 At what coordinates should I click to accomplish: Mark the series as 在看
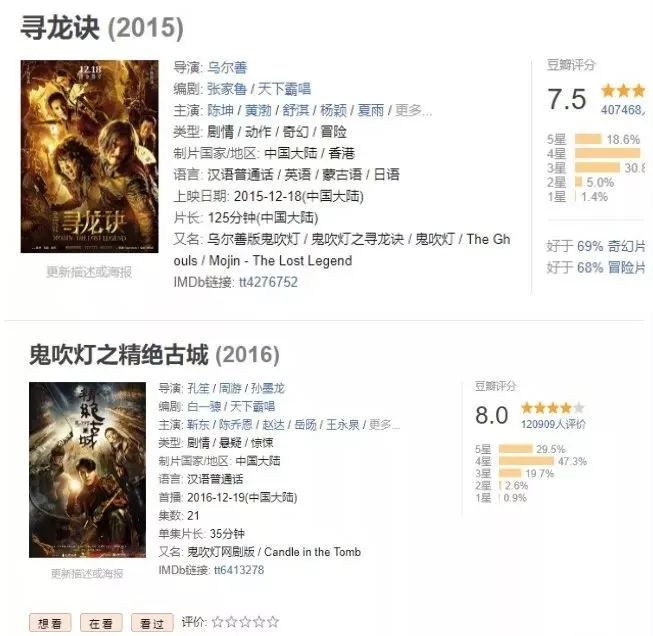[101, 623]
